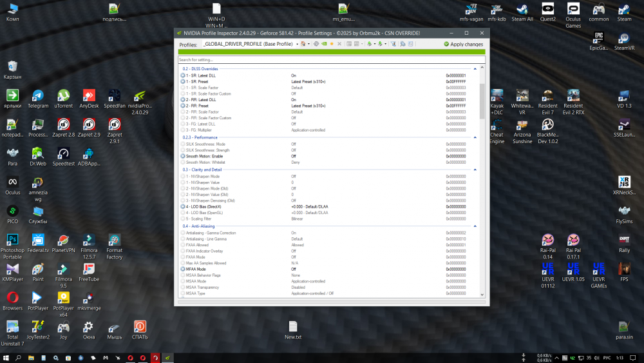Image resolution: width=644 pixels, height=363 pixels.
Task: Toggle the show customized settings filter icon
Action: pos(393,44)
